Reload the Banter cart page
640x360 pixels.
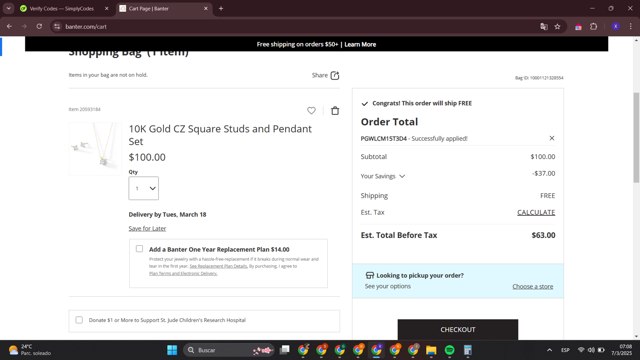(x=39, y=27)
